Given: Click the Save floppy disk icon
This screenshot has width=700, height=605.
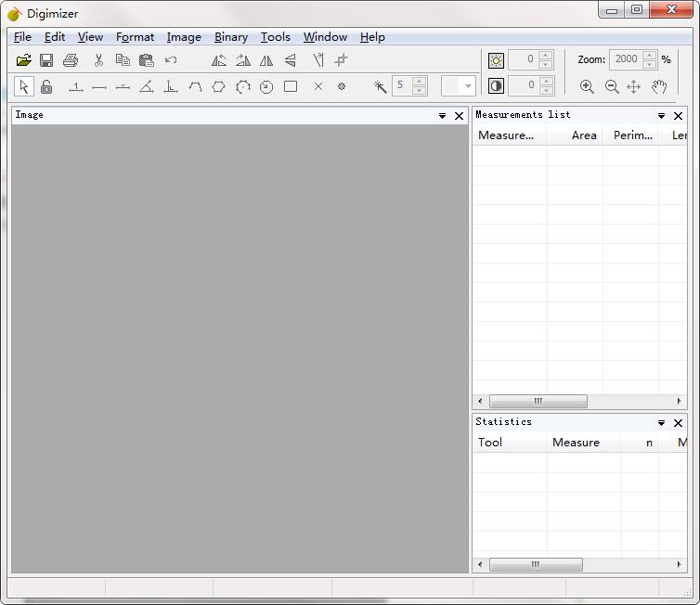Looking at the screenshot, I should click(46, 59).
